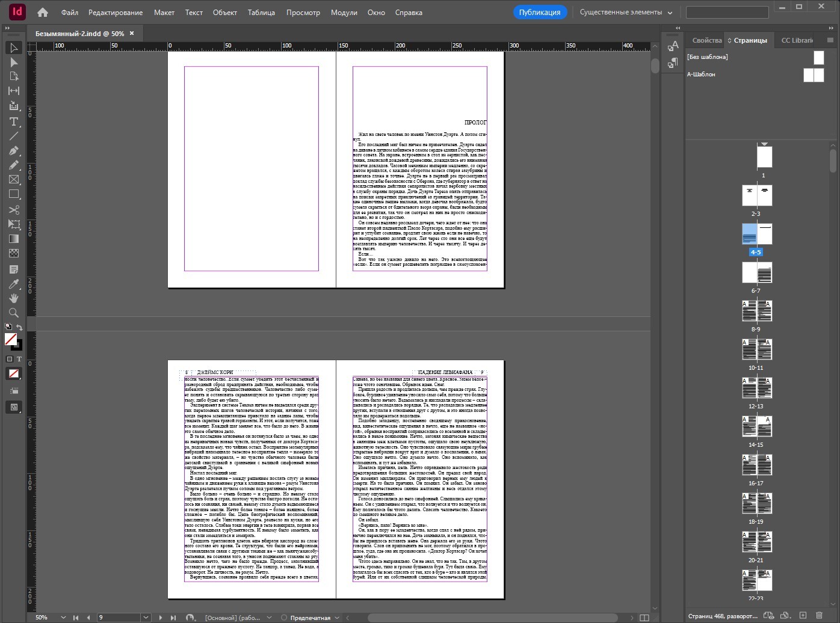Create a new page in Pages panel

(x=803, y=616)
